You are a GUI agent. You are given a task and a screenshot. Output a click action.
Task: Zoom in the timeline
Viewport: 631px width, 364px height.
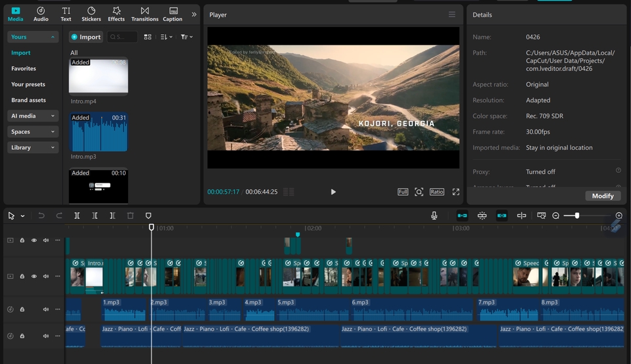pos(619,216)
